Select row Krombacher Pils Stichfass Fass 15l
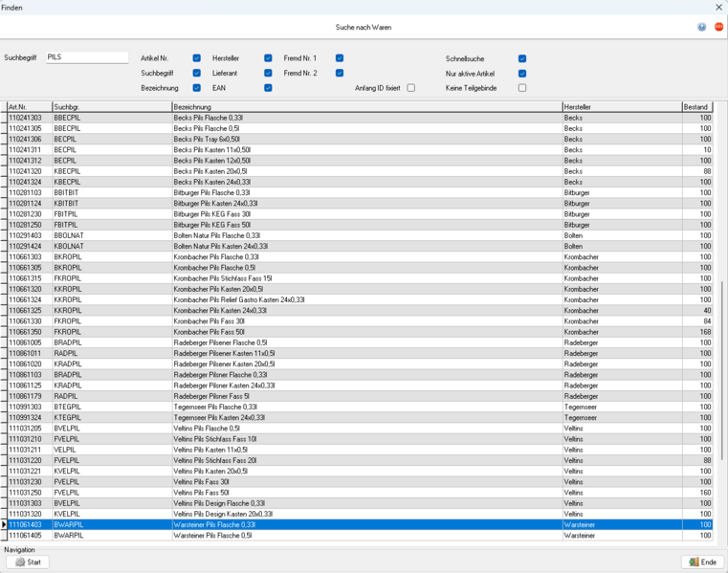The height and width of the screenshot is (573, 728). [360, 278]
